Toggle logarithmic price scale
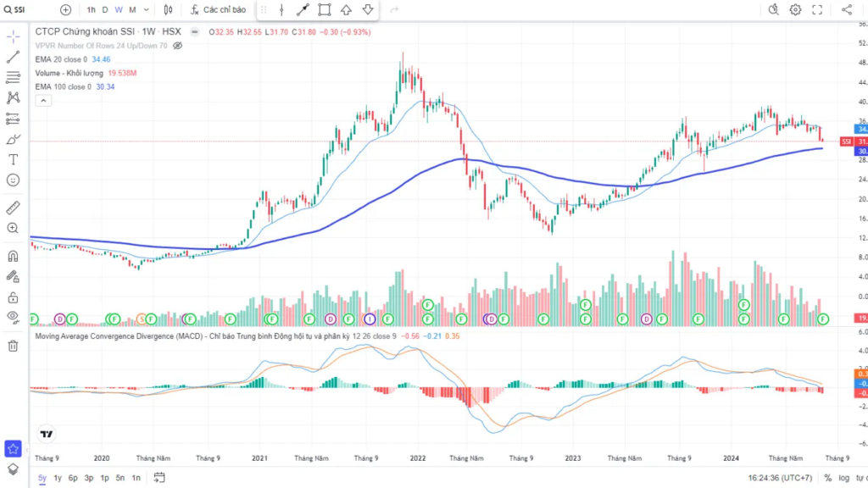This screenshot has height=488, width=868. pos(843,478)
